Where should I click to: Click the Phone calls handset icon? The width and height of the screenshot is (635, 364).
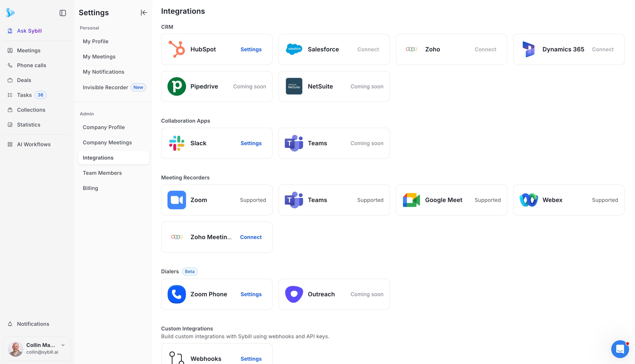click(10, 65)
